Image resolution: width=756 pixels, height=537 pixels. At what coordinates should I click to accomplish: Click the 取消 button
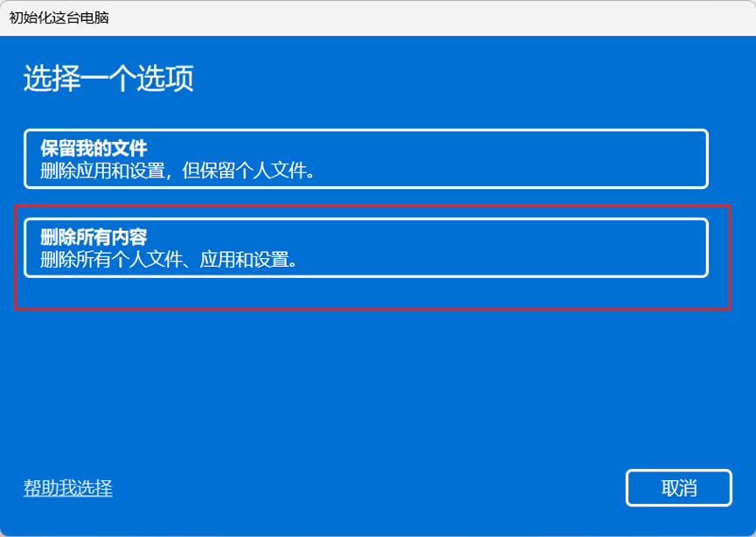pyautogui.click(x=679, y=488)
